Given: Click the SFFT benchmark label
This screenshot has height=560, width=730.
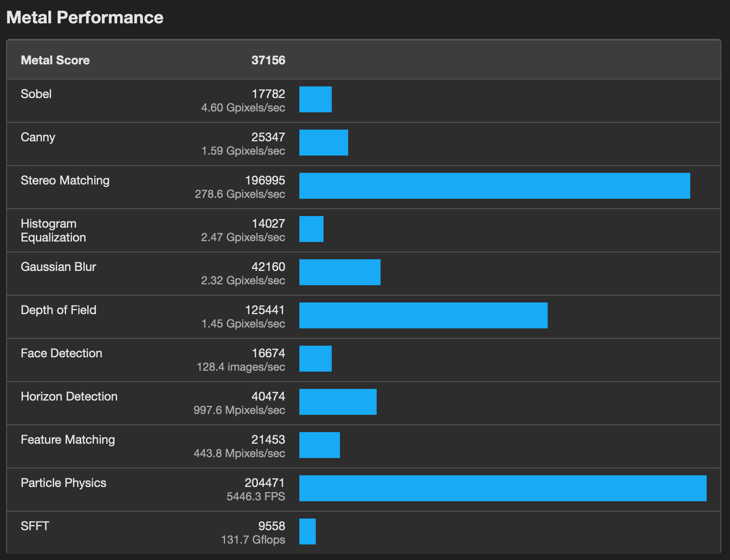Looking at the screenshot, I should 35,526.
